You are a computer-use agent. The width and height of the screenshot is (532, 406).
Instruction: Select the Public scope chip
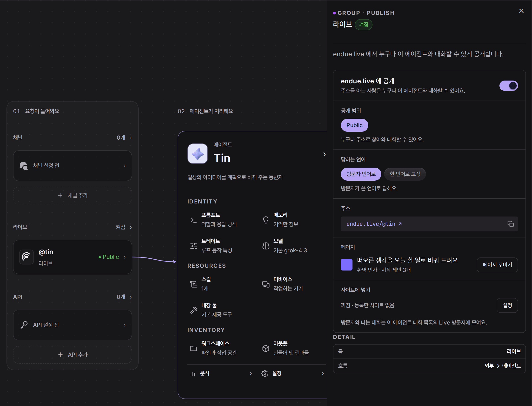354,125
